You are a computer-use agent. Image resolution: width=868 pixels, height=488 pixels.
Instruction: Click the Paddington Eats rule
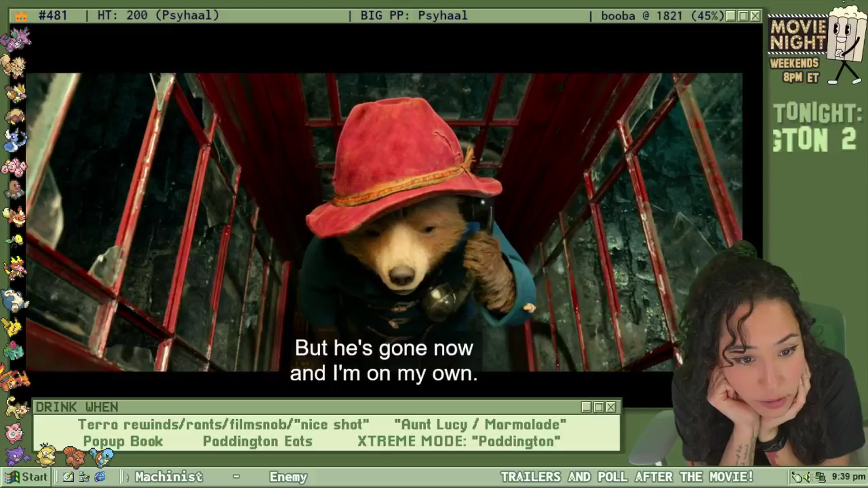tap(258, 441)
